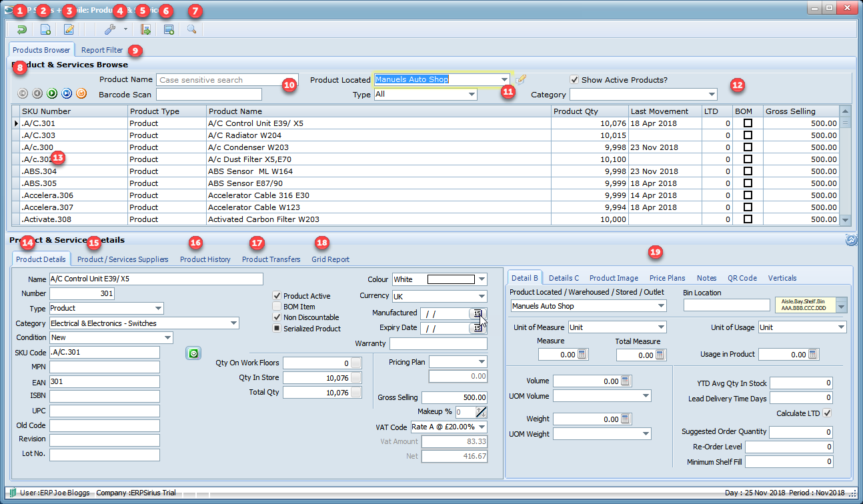This screenshot has width=863, height=504.
Task: Click the magnifying glass search icon
Action: (191, 29)
